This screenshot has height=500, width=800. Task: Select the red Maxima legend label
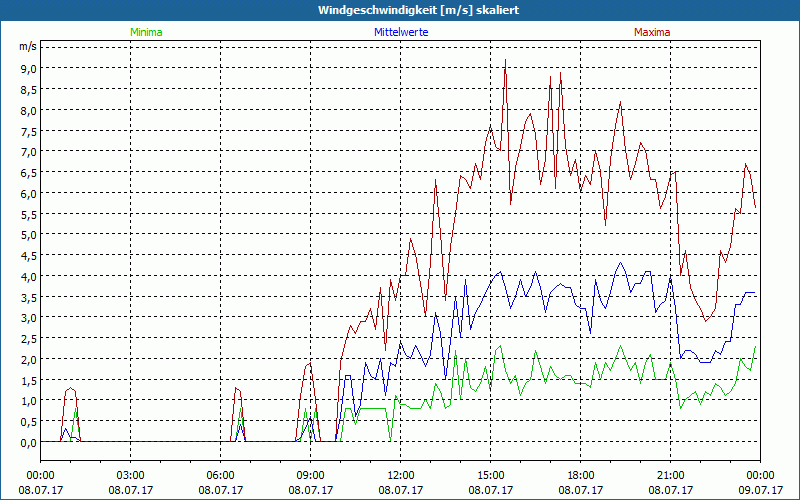(652, 32)
